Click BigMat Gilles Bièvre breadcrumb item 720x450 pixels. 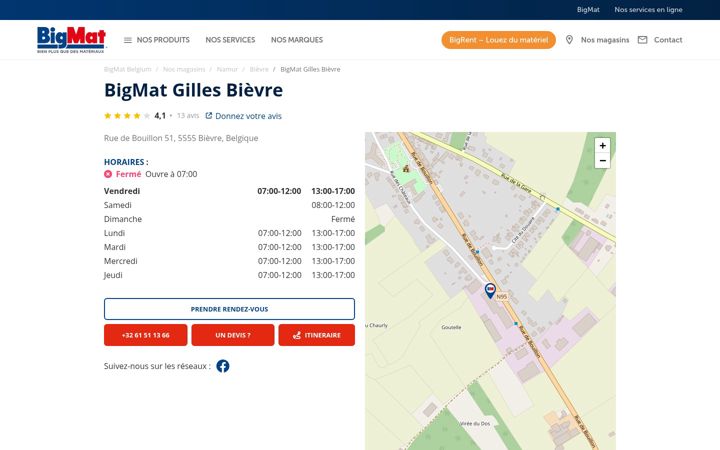[310, 69]
